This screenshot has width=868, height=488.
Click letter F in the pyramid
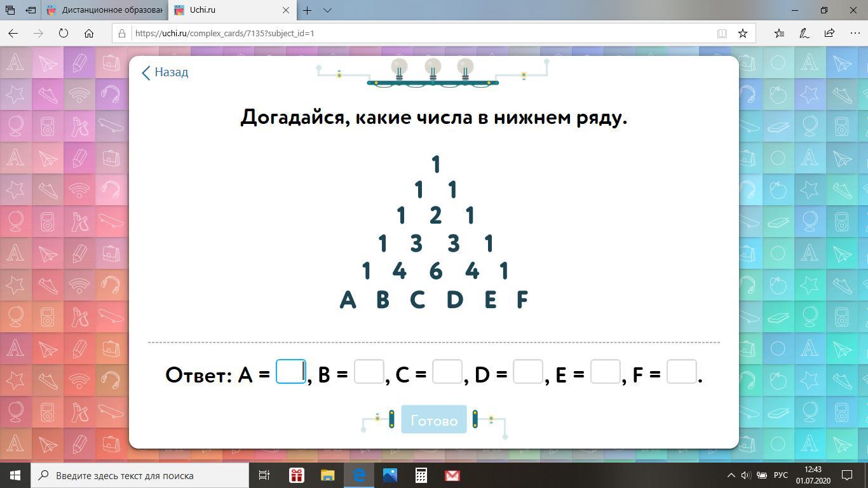[x=522, y=299]
